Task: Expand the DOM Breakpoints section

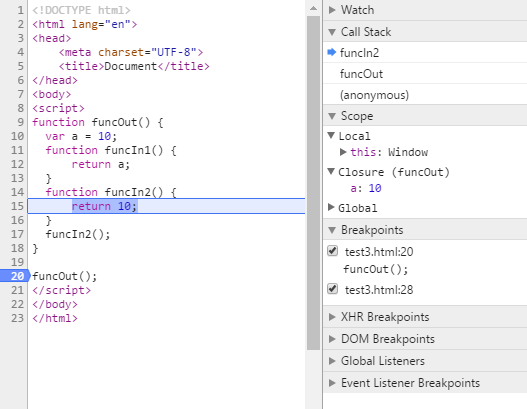Action: coord(332,339)
